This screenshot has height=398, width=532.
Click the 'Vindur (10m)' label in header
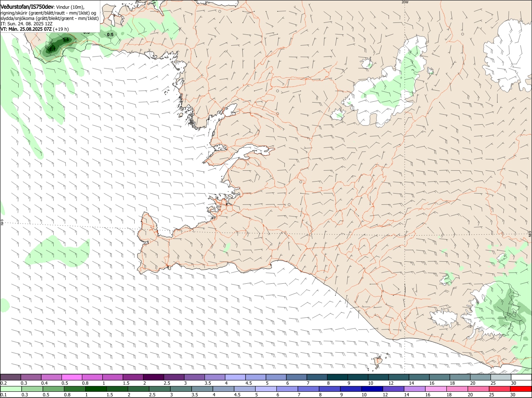point(70,7)
